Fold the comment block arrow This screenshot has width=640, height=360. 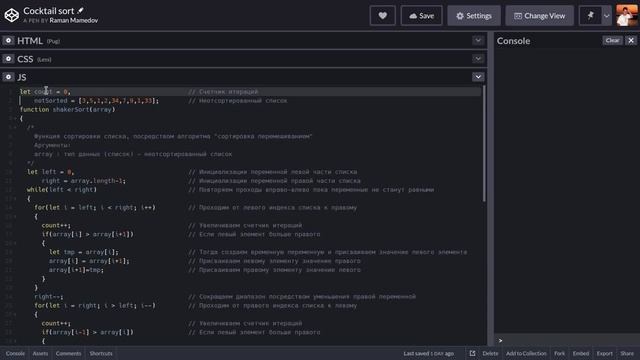pos(15,127)
